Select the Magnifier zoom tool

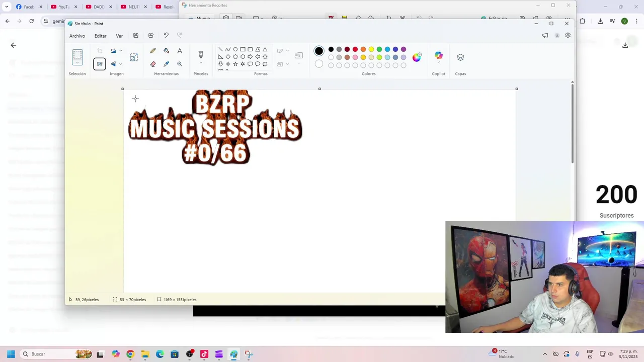coord(180,64)
